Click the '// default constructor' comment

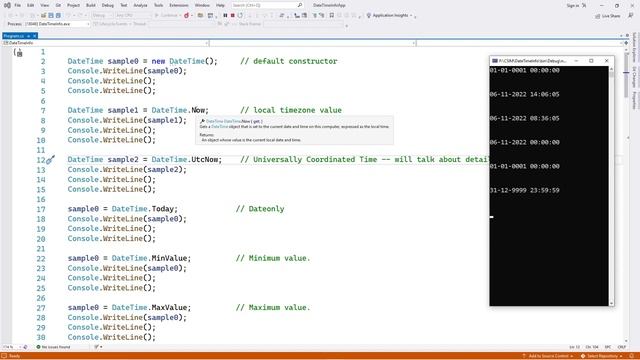pos(289,61)
